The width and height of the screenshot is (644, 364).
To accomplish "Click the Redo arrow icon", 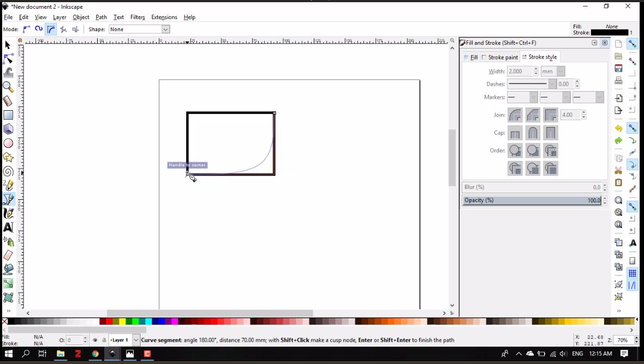I will 618,140.
